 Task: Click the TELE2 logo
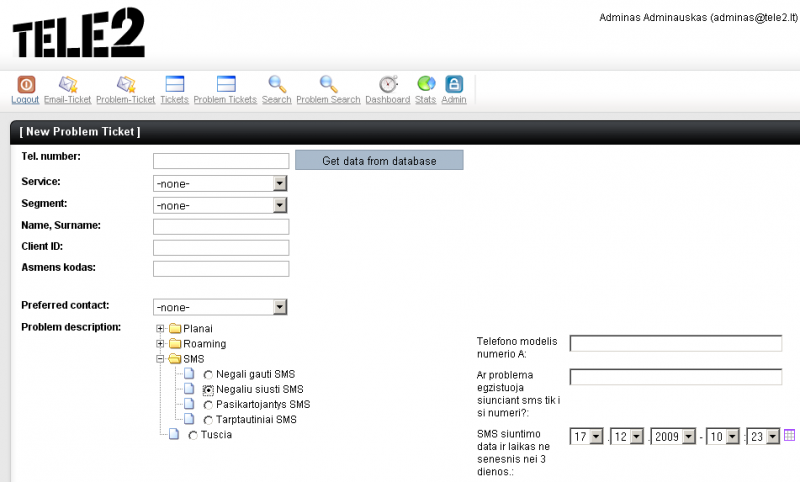click(x=79, y=32)
